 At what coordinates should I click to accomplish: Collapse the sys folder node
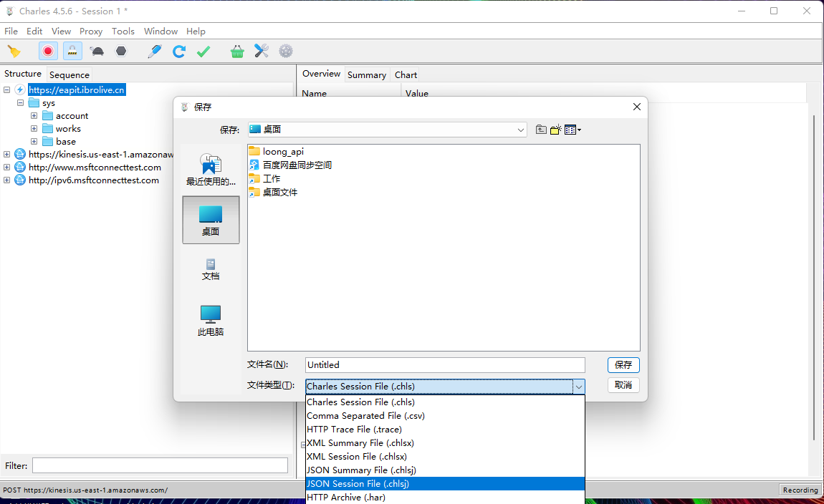21,103
